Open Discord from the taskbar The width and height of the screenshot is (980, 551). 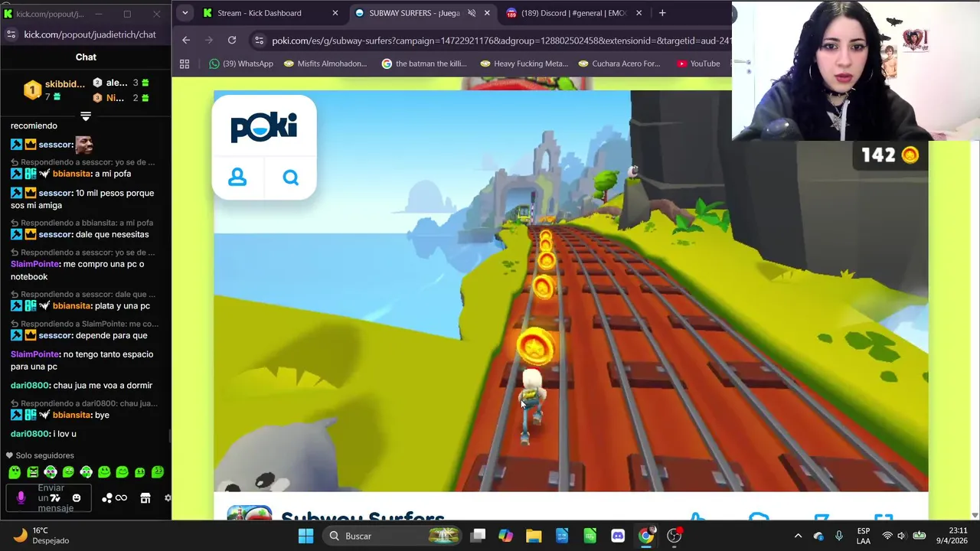click(618, 536)
